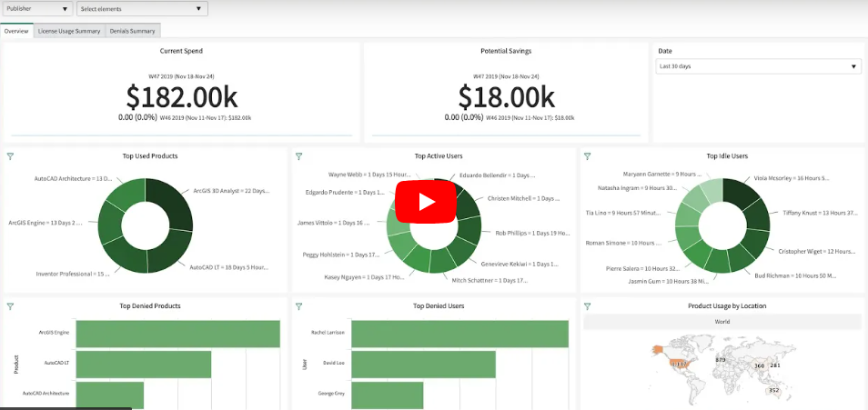
Task: Click the 360 value on the map
Action: pos(760,366)
